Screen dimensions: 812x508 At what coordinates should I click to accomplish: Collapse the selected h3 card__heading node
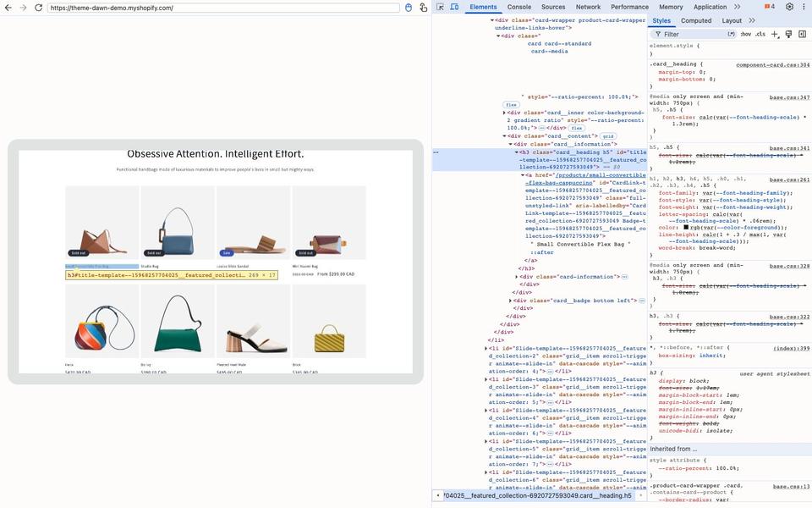click(x=516, y=152)
